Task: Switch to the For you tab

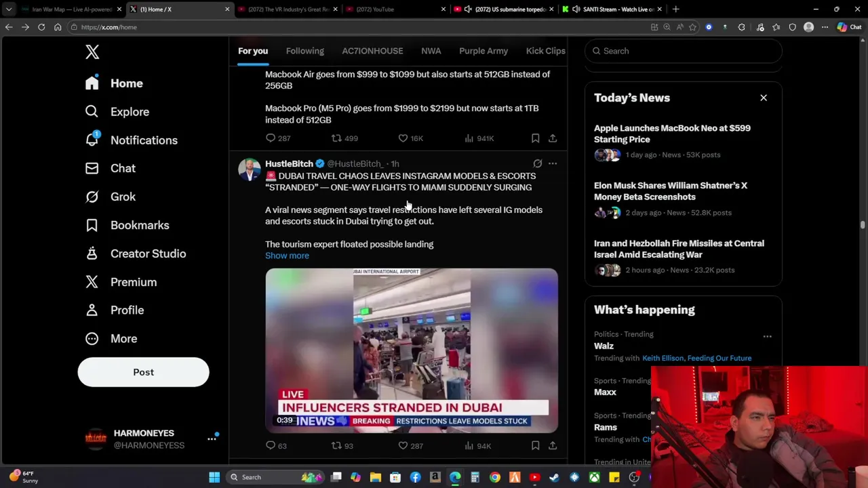Action: [253, 51]
